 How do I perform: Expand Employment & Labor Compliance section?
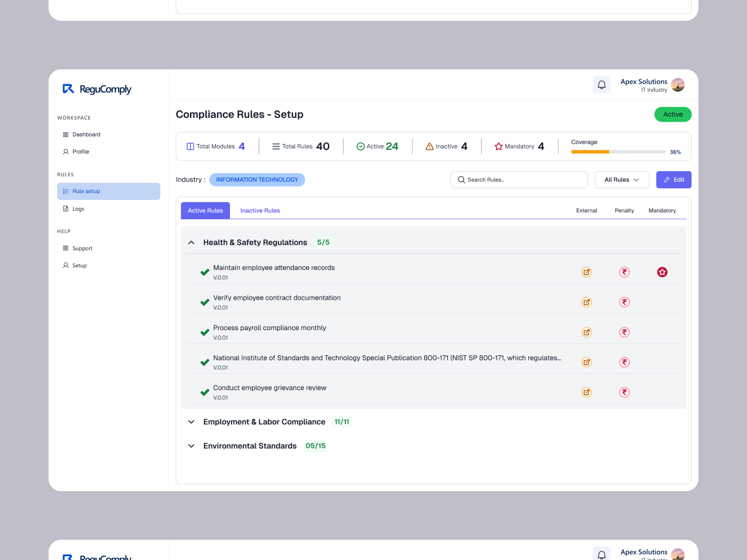(191, 422)
